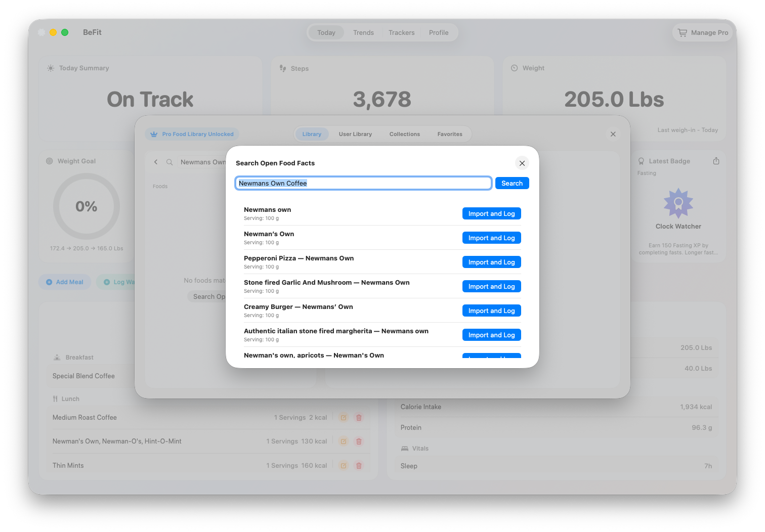Click the Search button in the dialog

pyautogui.click(x=512, y=183)
